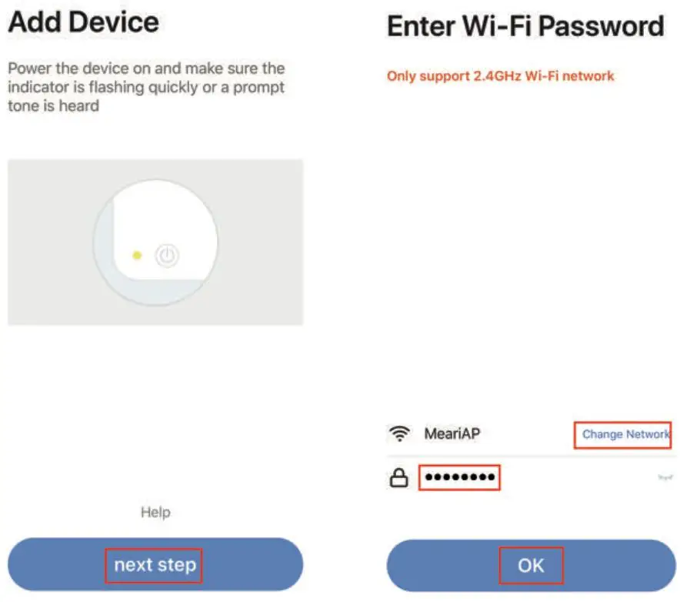The height and width of the screenshot is (602, 700).
Task: Confirm the Wi-Fi password with OK
Action: 531,566
